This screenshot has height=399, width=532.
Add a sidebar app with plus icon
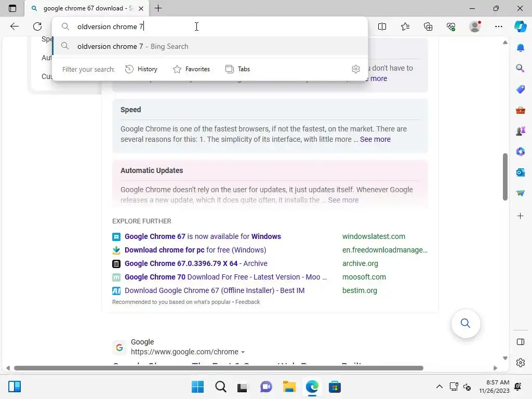[x=521, y=216]
